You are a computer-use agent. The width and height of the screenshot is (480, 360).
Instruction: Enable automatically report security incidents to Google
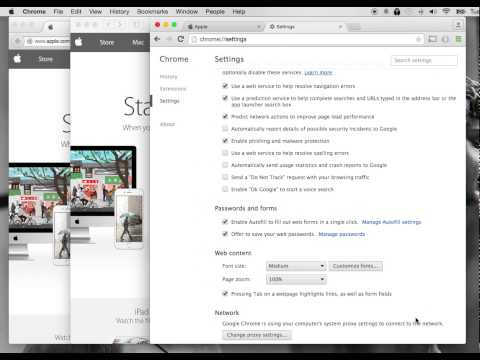click(225, 129)
